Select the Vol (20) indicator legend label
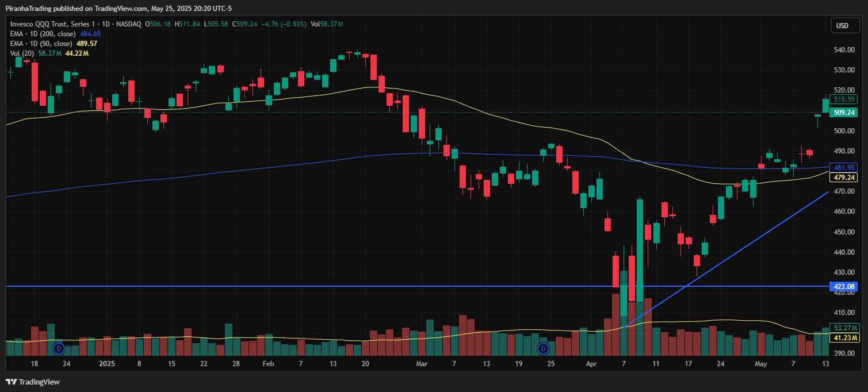Image resolution: width=868 pixels, height=392 pixels. coord(22,53)
